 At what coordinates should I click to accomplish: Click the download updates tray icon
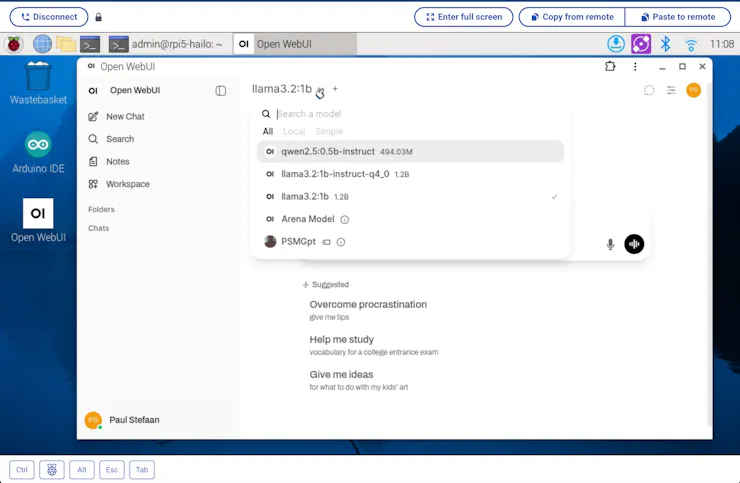pos(615,44)
